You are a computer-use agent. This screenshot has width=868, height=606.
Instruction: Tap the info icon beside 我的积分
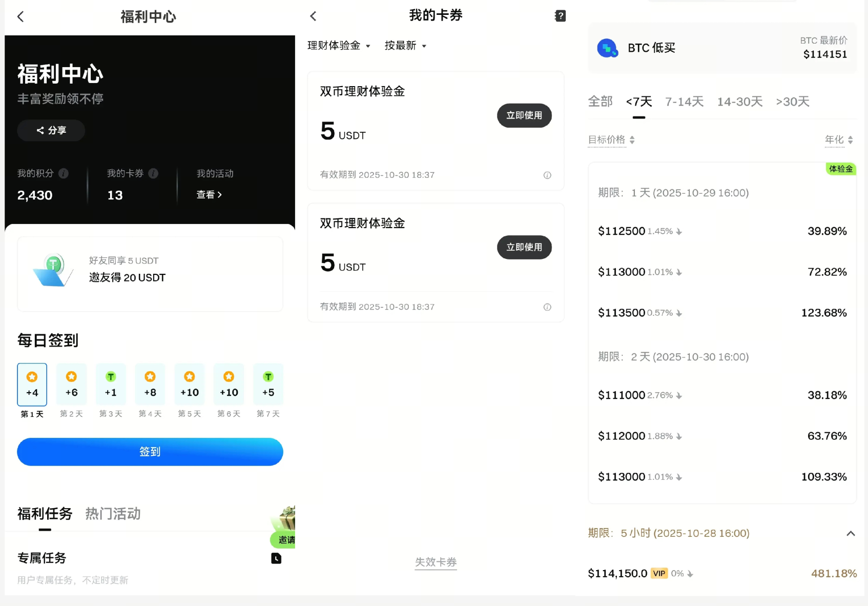[64, 174]
